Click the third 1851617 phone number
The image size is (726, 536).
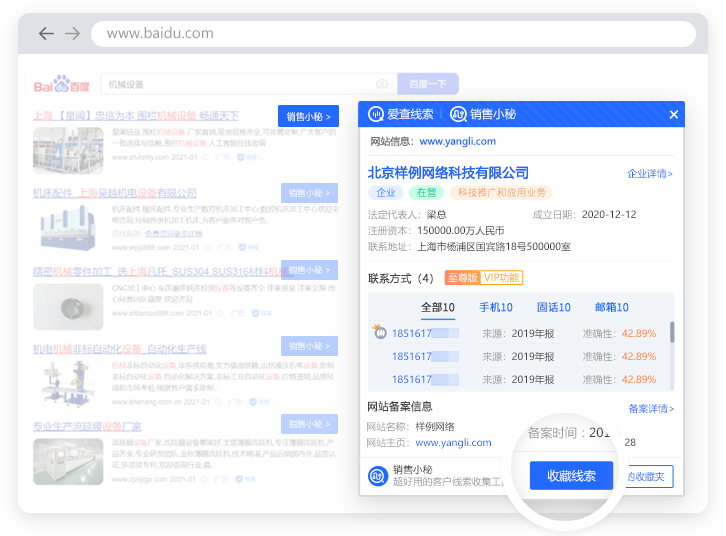click(425, 380)
